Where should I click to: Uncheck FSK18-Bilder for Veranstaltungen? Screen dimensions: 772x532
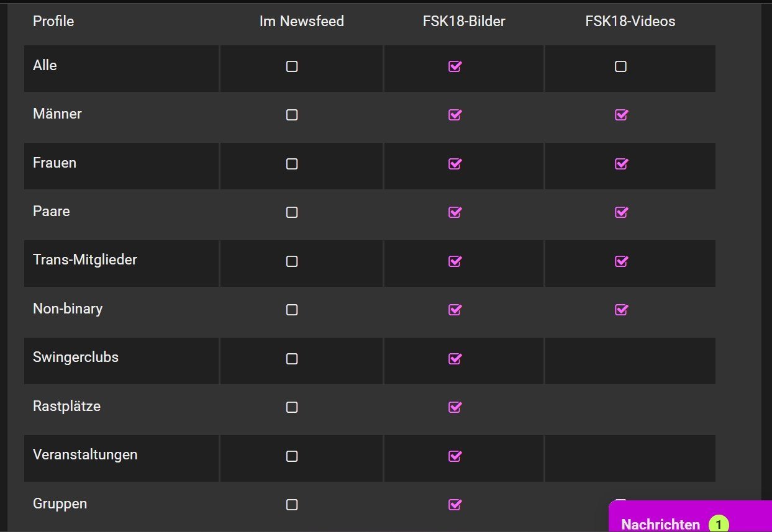click(x=455, y=456)
